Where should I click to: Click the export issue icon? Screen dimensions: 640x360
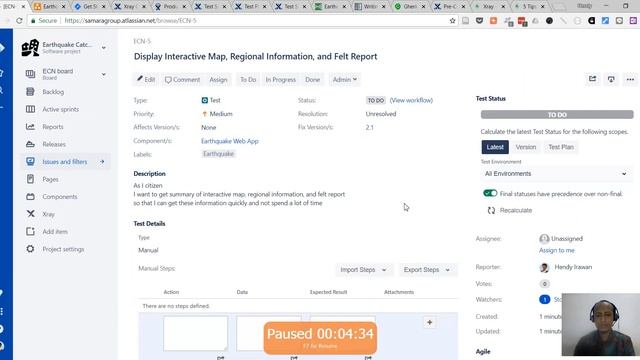[x=611, y=79]
